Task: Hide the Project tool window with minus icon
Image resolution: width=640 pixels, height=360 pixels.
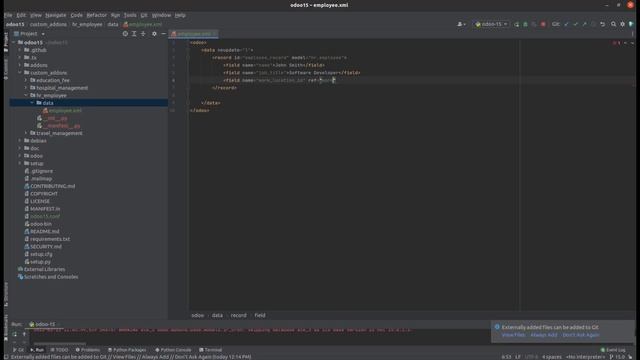Action: [x=163, y=34]
